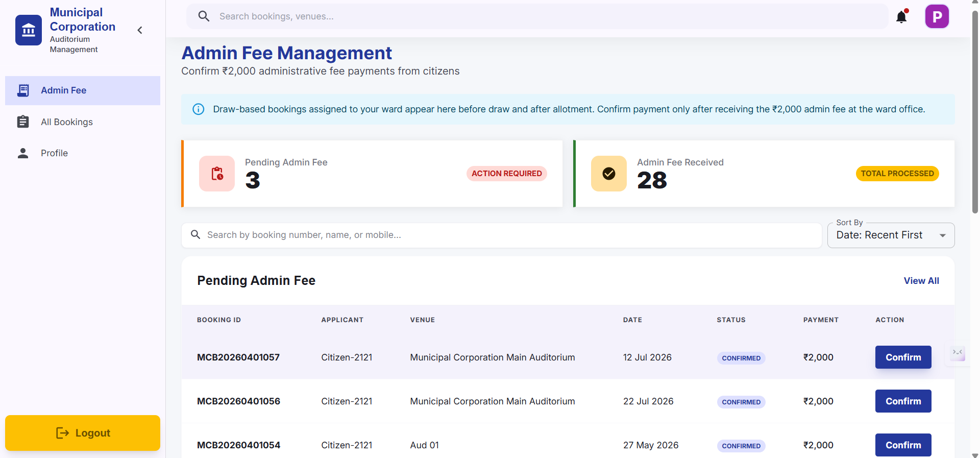Click the Logout button
Screen dimensions: 980x458
(83, 433)
